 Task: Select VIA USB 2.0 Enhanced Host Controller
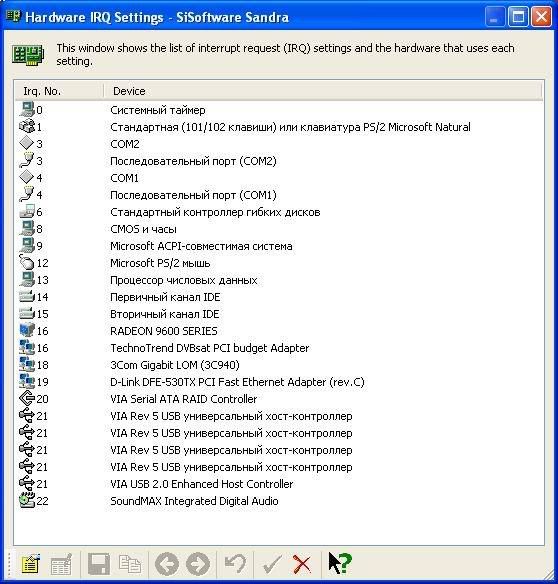click(x=202, y=484)
